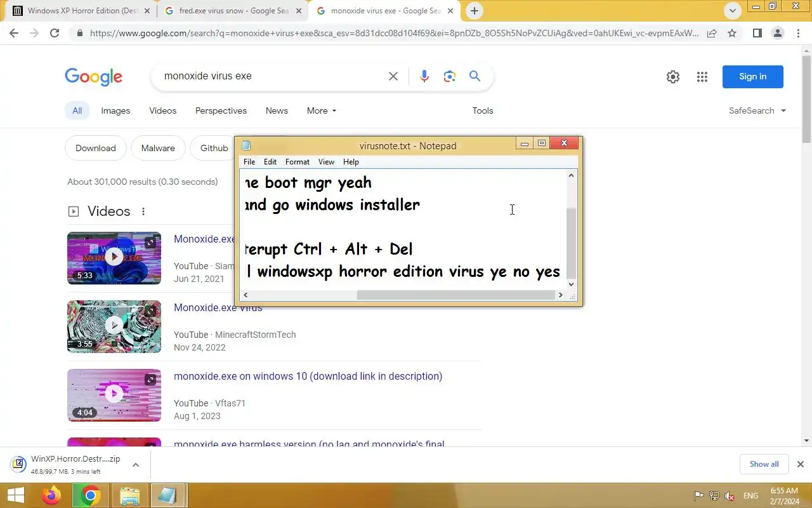Open the Google apps grid

click(x=702, y=77)
